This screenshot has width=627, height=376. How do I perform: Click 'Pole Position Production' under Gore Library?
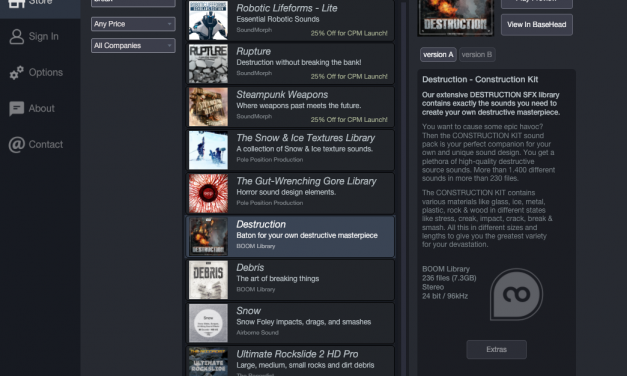270,203
